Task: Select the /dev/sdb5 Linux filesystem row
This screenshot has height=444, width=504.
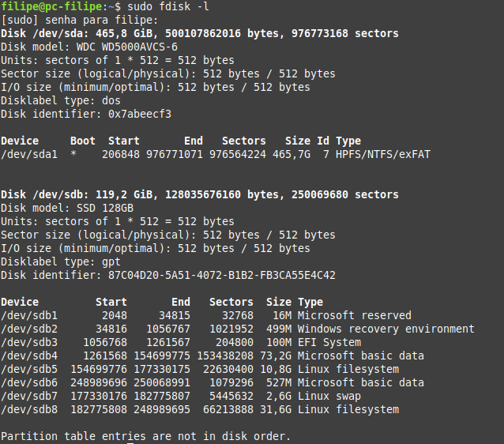Action: (200, 370)
